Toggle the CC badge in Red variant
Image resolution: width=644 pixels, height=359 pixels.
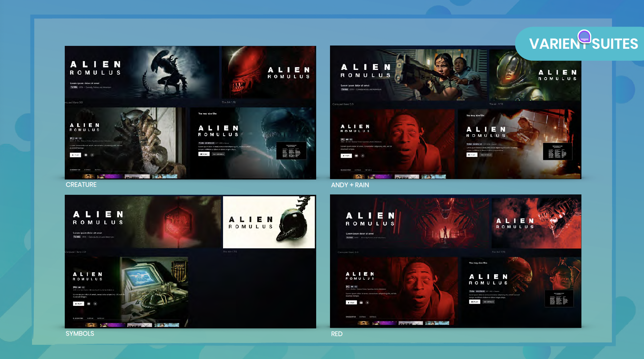pos(356,287)
